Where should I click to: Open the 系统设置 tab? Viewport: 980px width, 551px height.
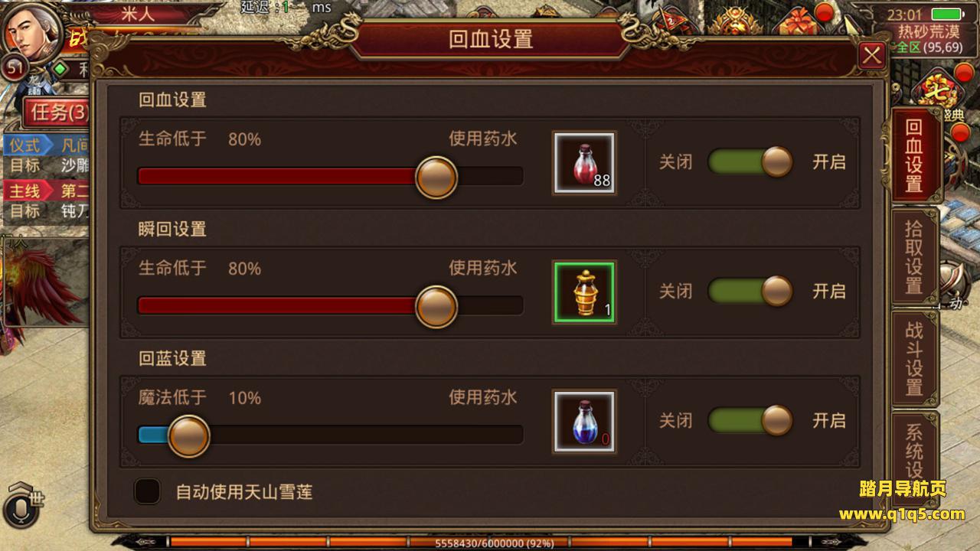[x=914, y=450]
